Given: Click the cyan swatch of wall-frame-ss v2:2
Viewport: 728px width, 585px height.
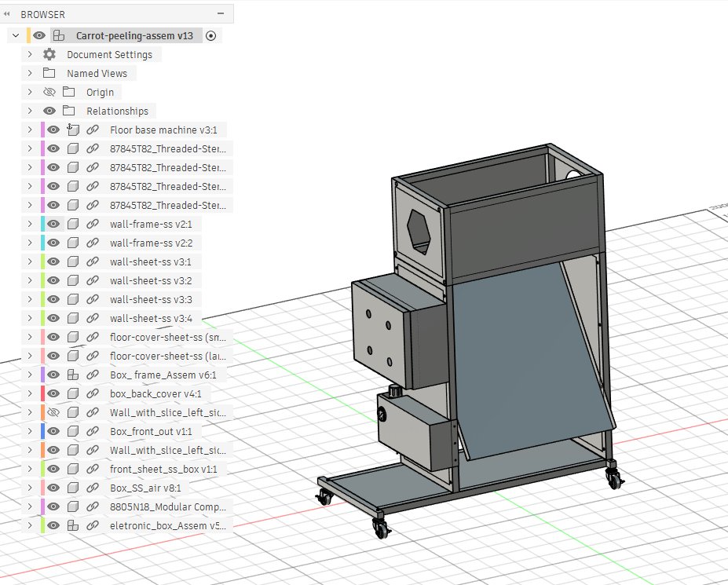Looking at the screenshot, I should [x=42, y=243].
